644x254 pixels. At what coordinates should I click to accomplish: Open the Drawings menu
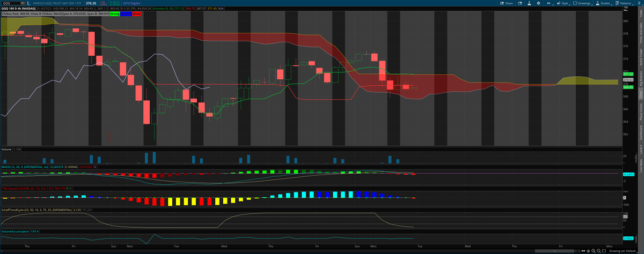(x=582, y=3)
